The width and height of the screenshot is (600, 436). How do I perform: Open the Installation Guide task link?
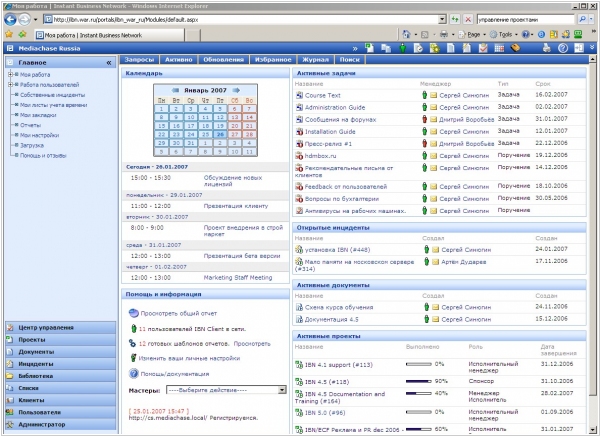click(330, 132)
